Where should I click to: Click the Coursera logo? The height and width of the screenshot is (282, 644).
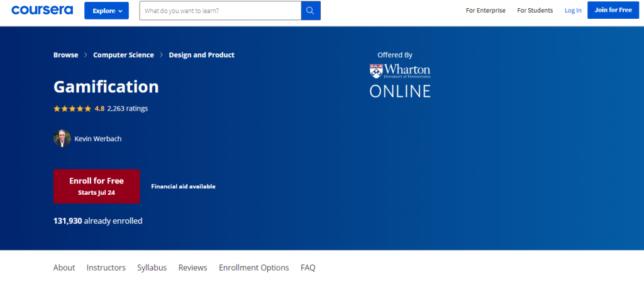42,10
